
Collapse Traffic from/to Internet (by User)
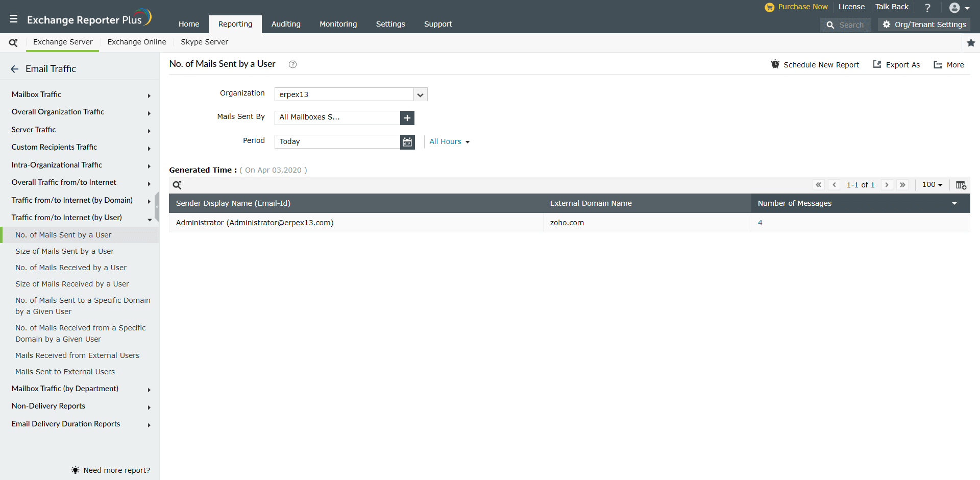pyautogui.click(x=149, y=219)
